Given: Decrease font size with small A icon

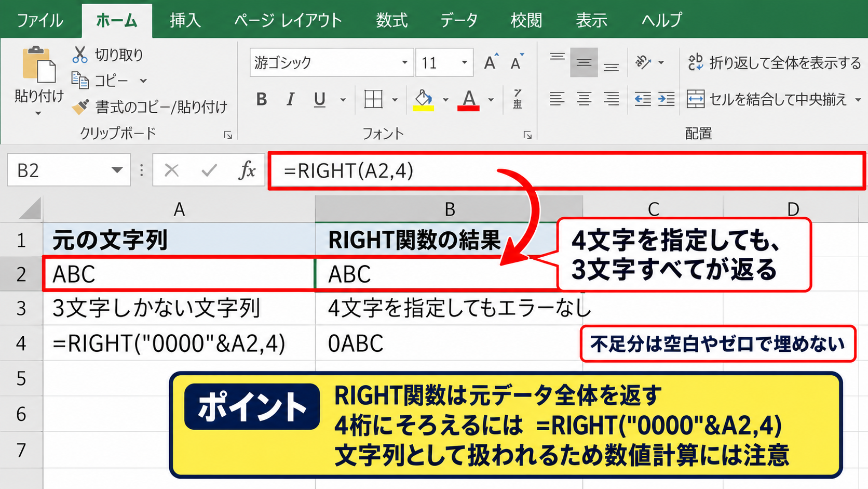Looking at the screenshot, I should 517,62.
